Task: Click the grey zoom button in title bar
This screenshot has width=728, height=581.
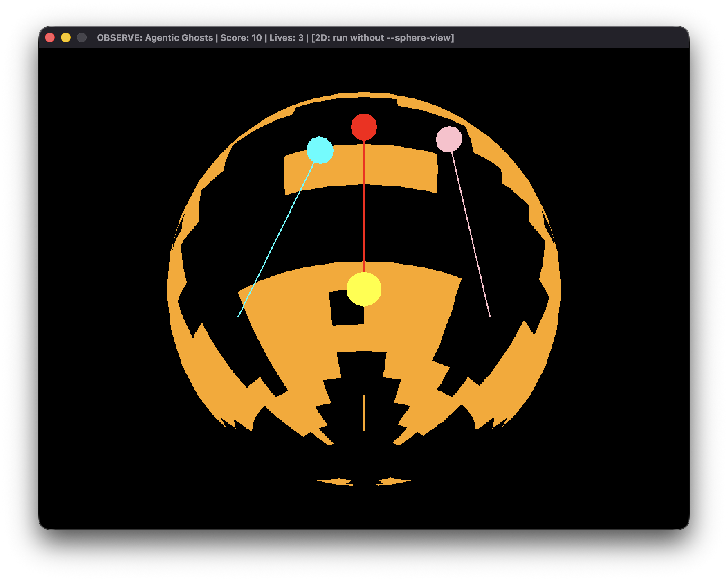Action: click(x=81, y=37)
